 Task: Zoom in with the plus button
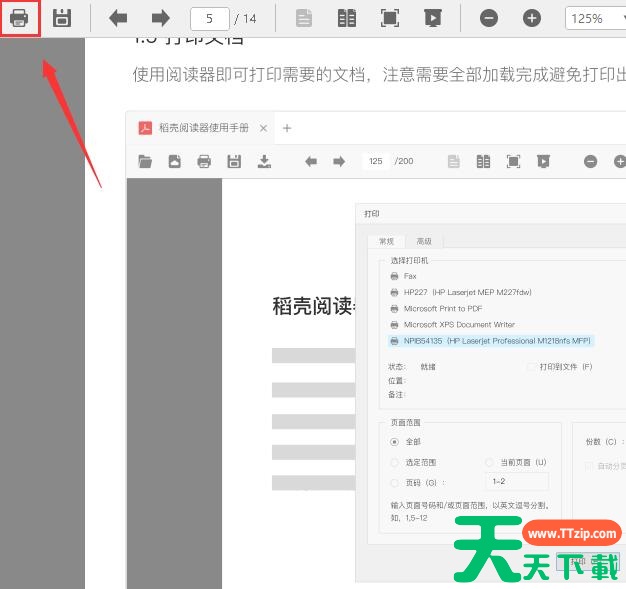click(x=532, y=18)
